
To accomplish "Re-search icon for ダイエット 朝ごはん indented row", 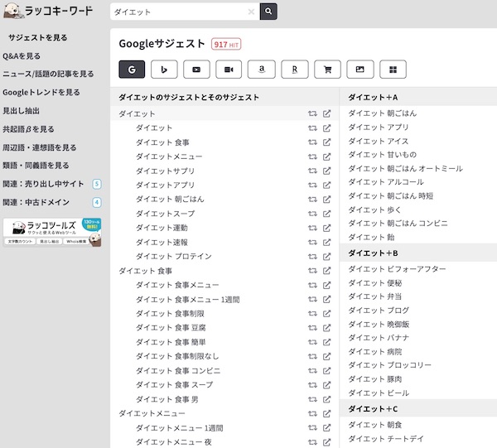I will (312, 200).
